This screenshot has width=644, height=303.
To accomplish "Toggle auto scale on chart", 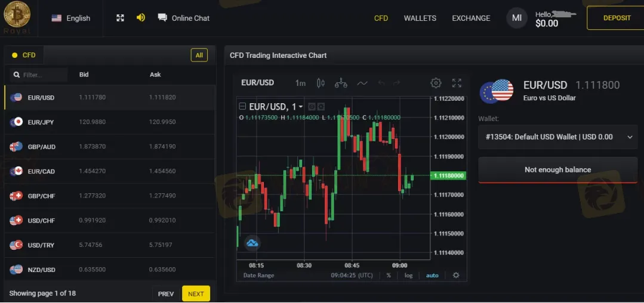I will click(432, 276).
